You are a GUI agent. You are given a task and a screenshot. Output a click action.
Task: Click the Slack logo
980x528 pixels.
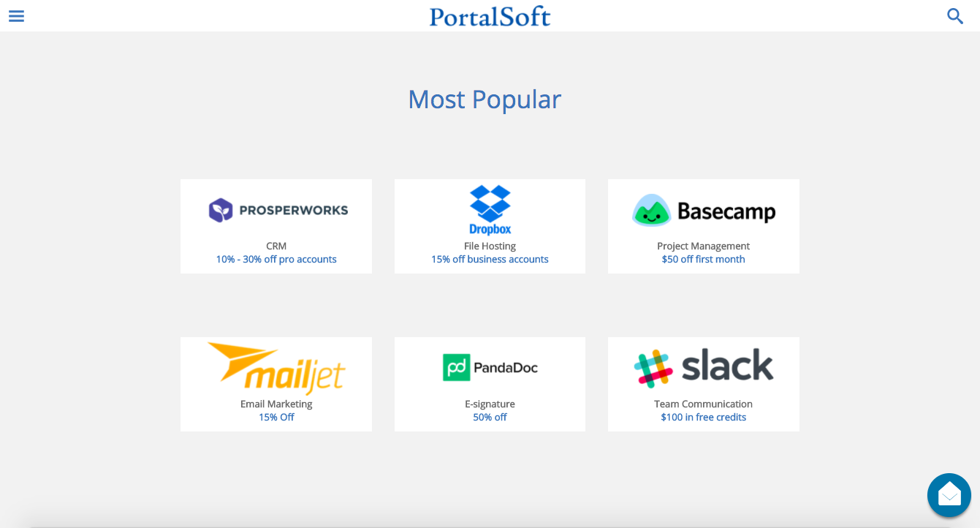[704, 368]
